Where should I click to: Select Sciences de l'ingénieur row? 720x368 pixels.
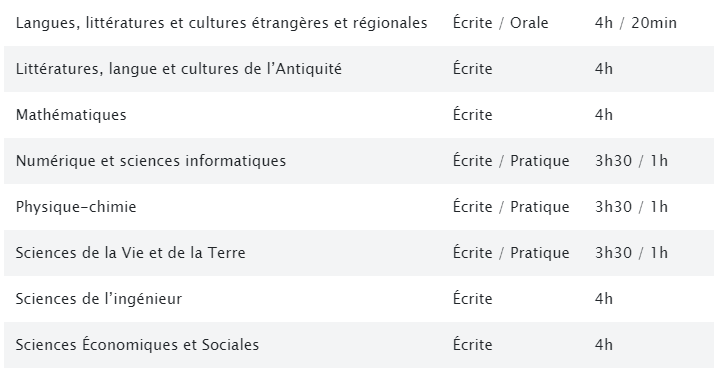pos(359,299)
